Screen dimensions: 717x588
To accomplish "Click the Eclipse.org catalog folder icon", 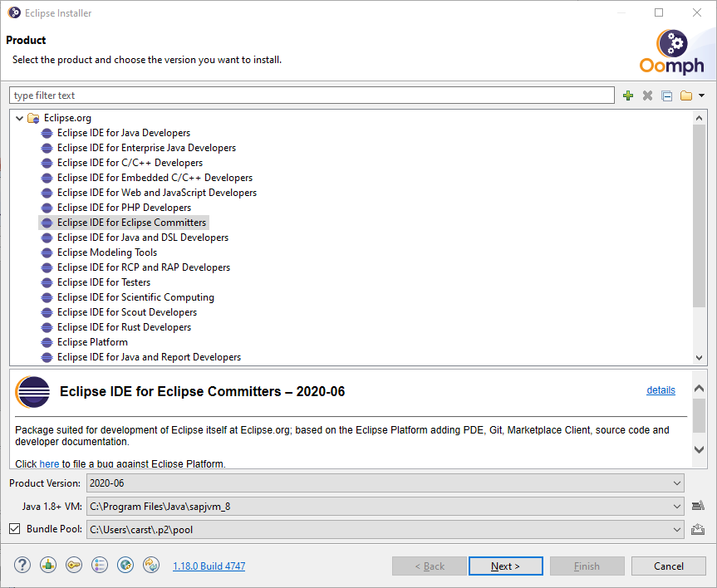I will (x=33, y=119).
